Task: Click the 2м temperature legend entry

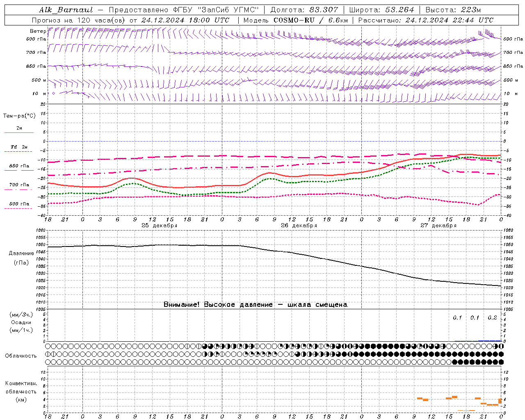Action: 19,128
